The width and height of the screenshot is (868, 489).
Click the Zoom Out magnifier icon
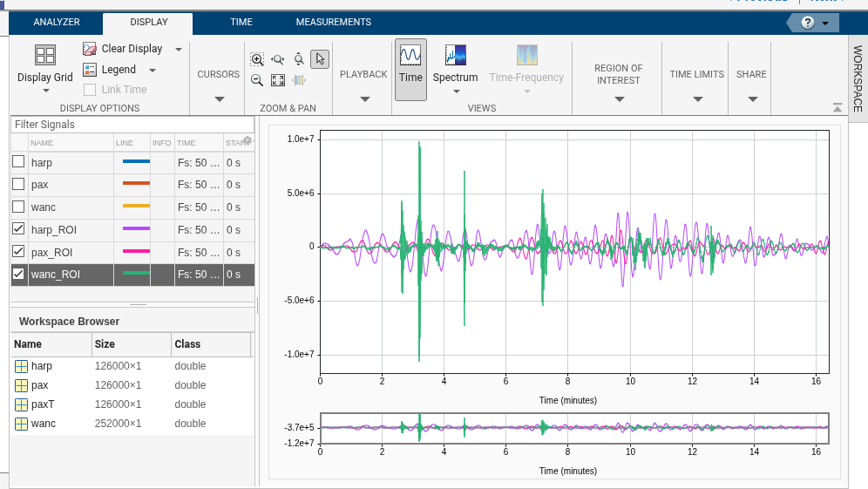coord(257,80)
